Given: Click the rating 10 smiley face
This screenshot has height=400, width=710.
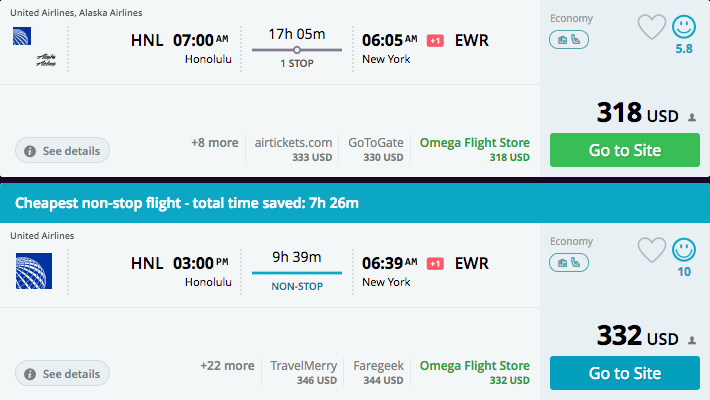Looking at the screenshot, I should 684,250.
